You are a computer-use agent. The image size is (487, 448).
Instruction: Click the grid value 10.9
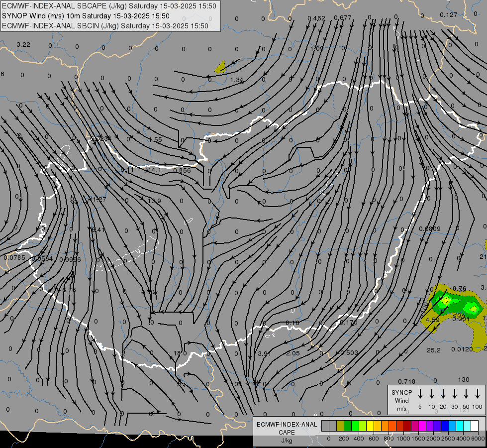pos(154,201)
